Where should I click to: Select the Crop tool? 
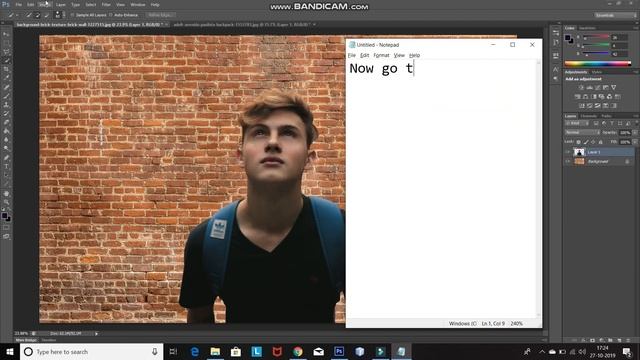pos(6,69)
